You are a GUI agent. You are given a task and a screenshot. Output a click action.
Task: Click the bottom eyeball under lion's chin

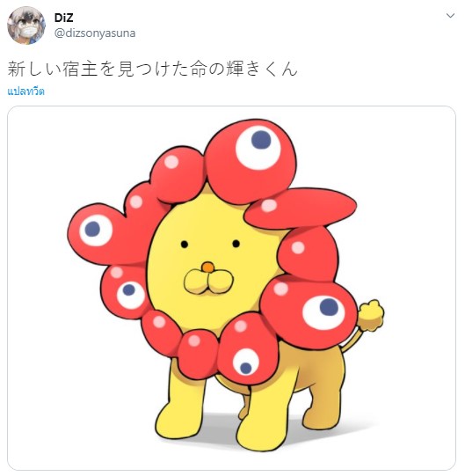[246, 362]
